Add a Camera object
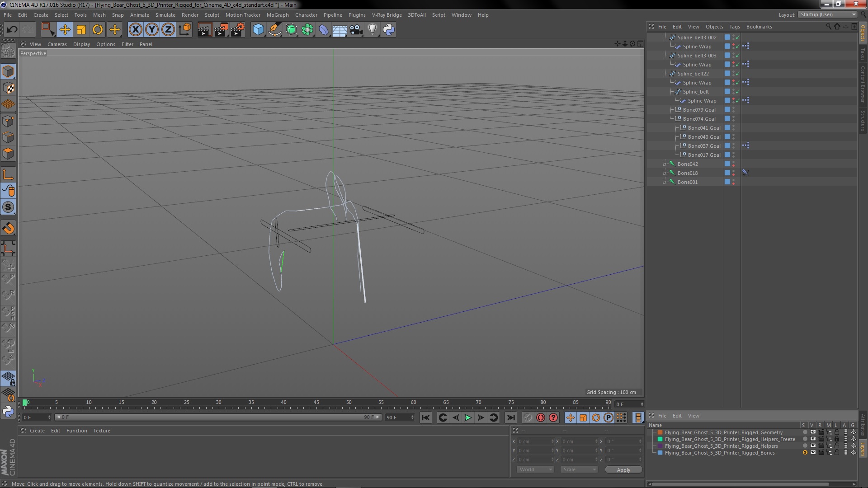 tap(356, 30)
